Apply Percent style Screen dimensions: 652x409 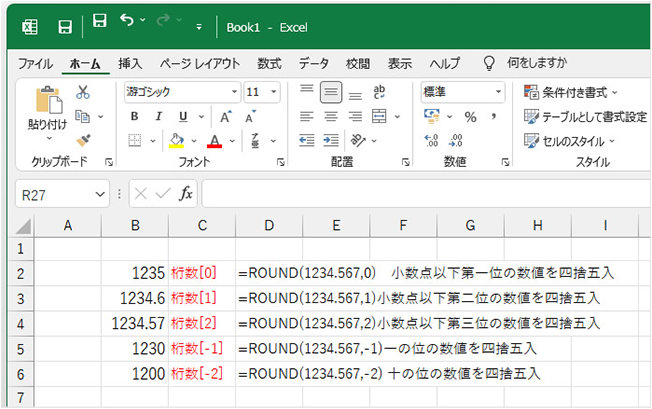click(470, 117)
